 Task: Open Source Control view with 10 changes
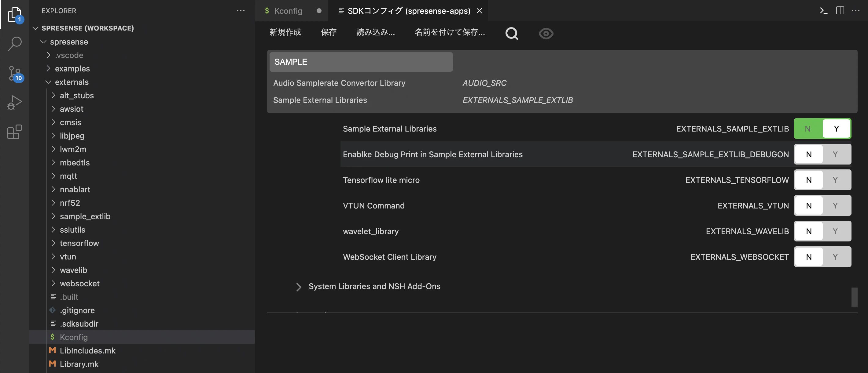point(14,73)
